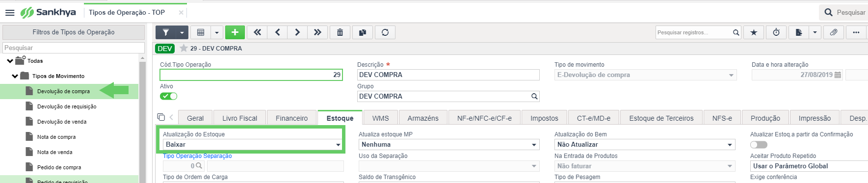Open the Pesquisar global search
The height and width of the screenshot is (183, 868).
pos(844,12)
